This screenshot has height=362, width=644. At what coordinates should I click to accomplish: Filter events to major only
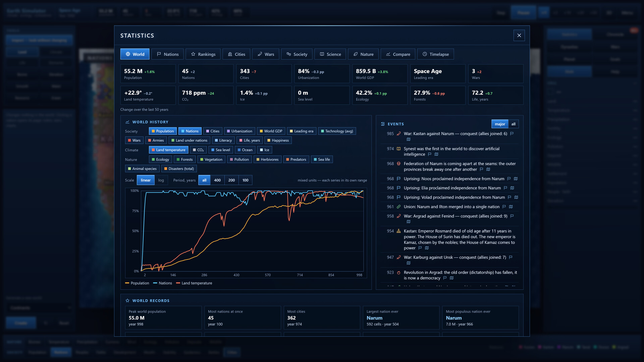500,124
